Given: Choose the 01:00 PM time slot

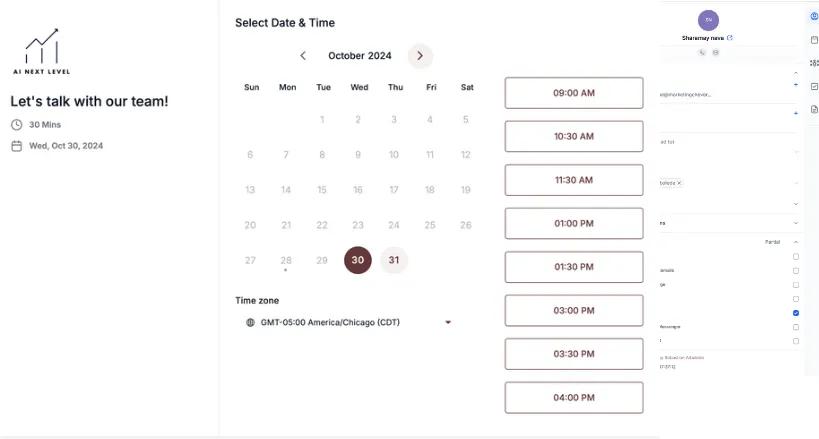Looking at the screenshot, I should point(574,224).
